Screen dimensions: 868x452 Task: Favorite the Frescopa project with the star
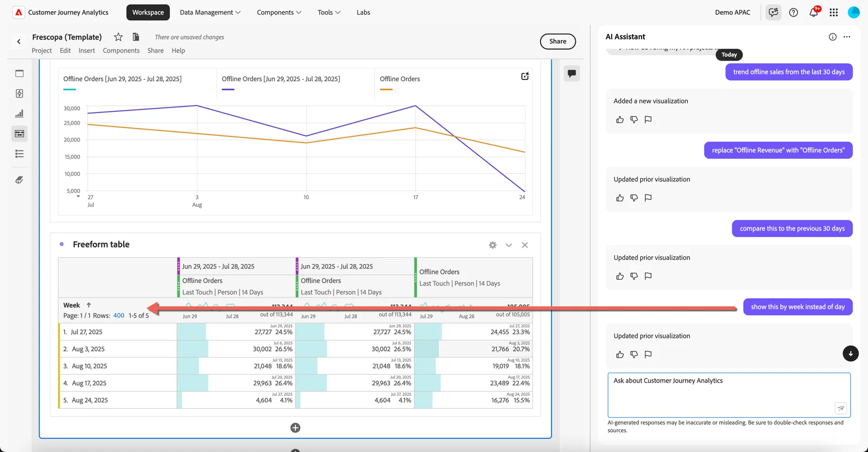119,37
